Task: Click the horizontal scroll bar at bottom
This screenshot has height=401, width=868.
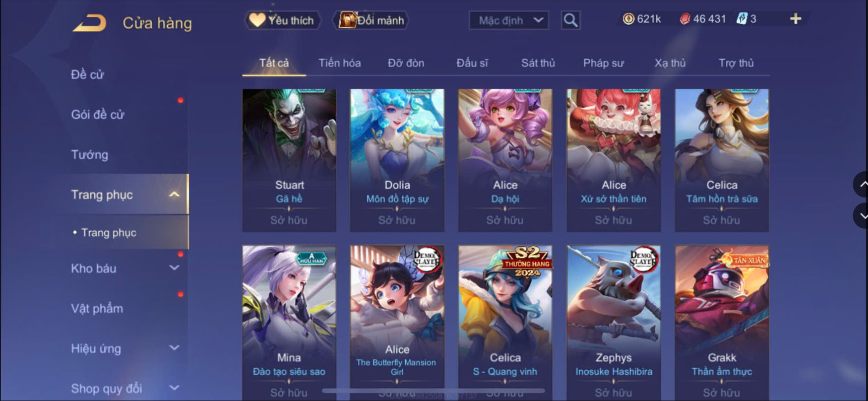Action: [x=433, y=390]
